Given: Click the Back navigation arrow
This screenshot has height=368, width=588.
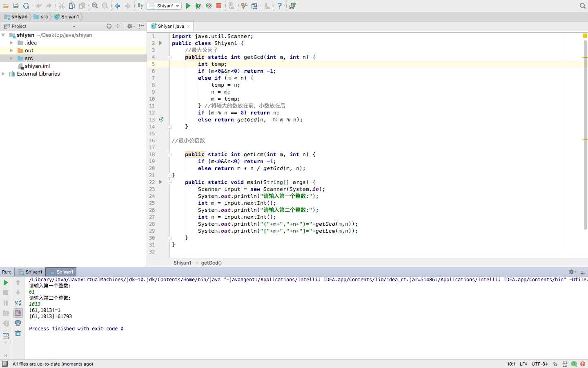Looking at the screenshot, I should click(x=118, y=6).
